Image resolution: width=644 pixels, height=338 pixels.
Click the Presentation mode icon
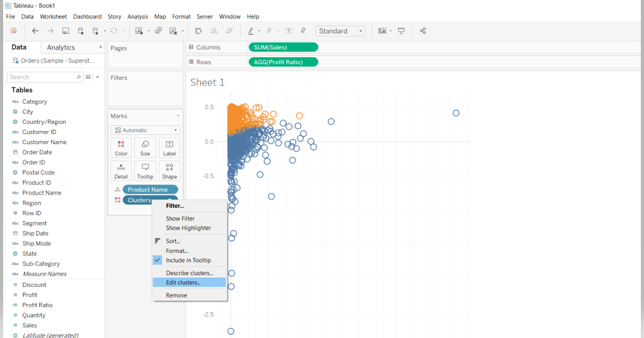401,31
